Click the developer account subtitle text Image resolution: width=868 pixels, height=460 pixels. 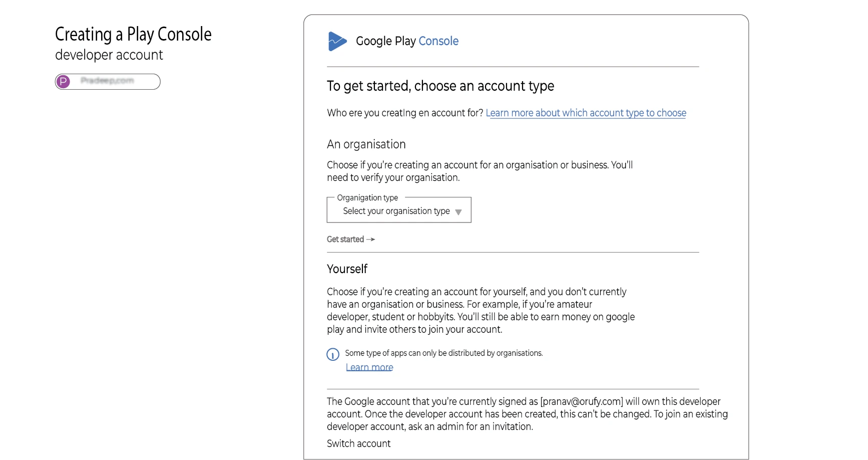(109, 55)
